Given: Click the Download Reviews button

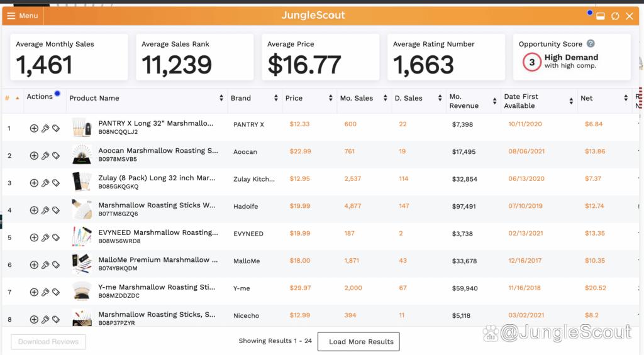Looking at the screenshot, I should click(x=48, y=342).
